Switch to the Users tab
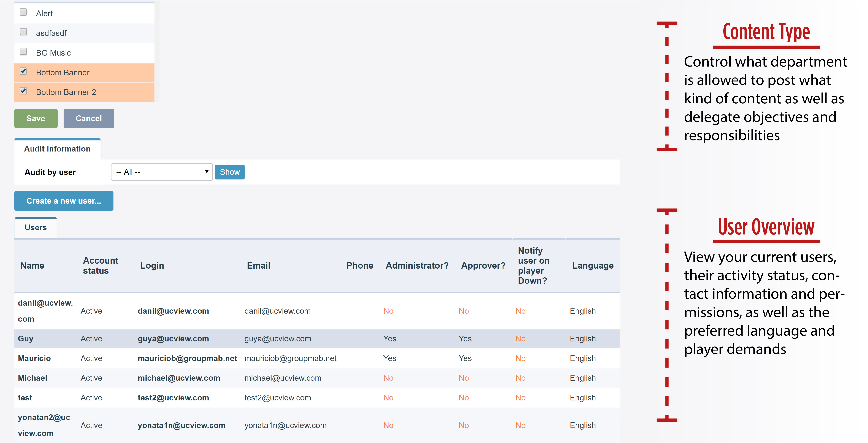This screenshot has height=443, width=868. click(x=36, y=228)
